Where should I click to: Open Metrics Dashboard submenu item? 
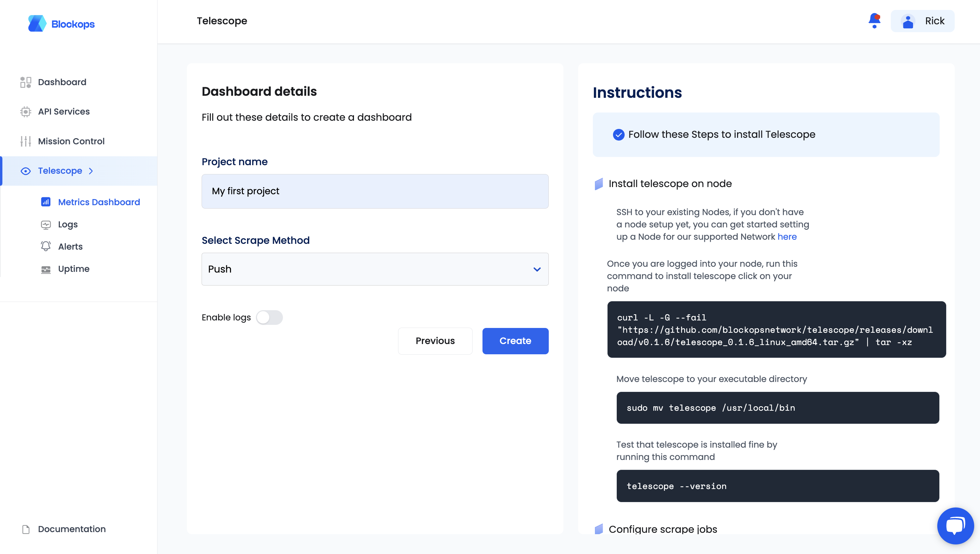(x=99, y=202)
